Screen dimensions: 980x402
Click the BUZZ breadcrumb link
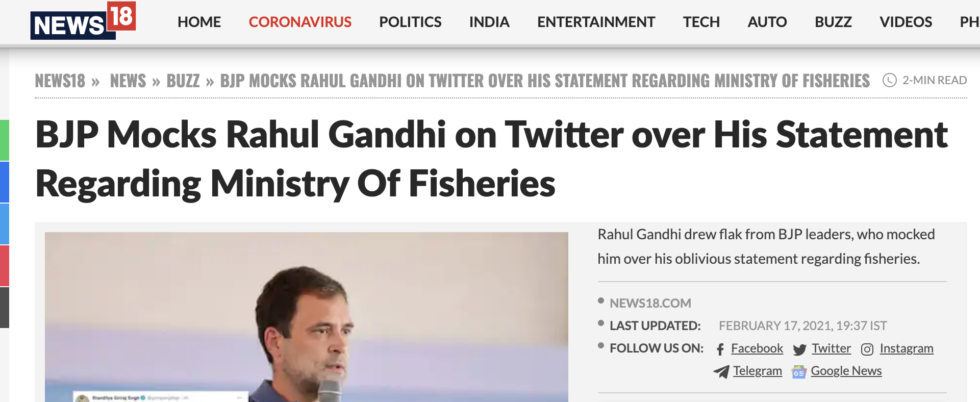click(183, 81)
